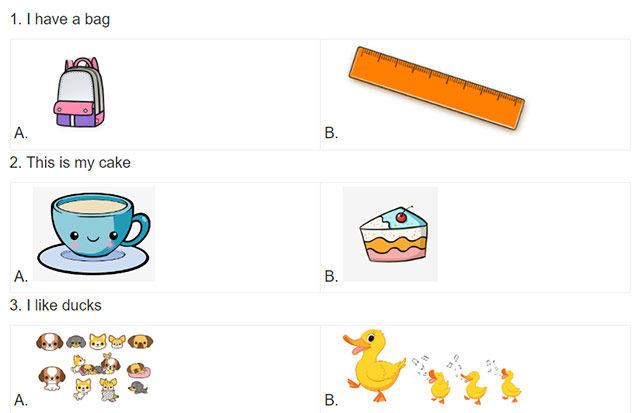
Task: Click the 'B.' label in question 3
Action: tap(331, 400)
